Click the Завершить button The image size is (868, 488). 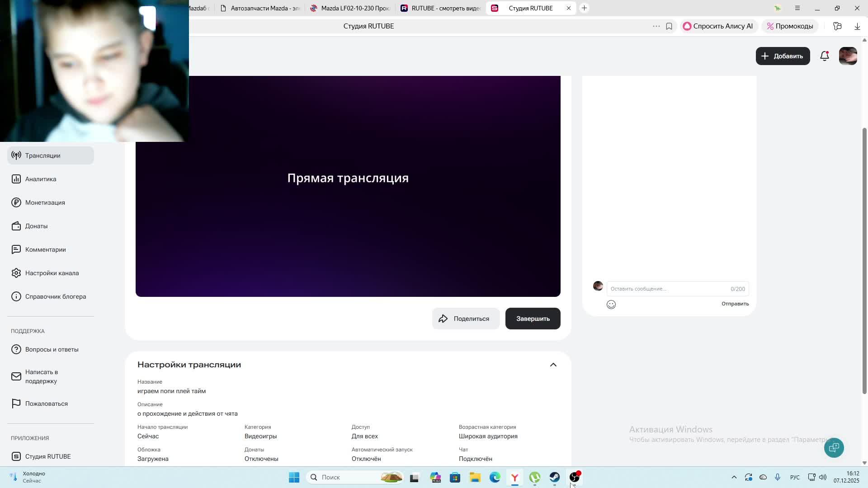pos(533,318)
